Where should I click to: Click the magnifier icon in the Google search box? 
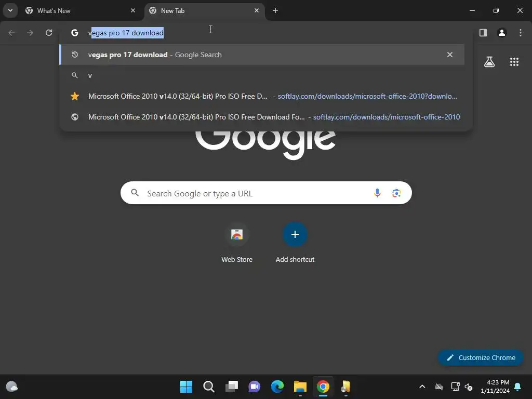click(135, 193)
